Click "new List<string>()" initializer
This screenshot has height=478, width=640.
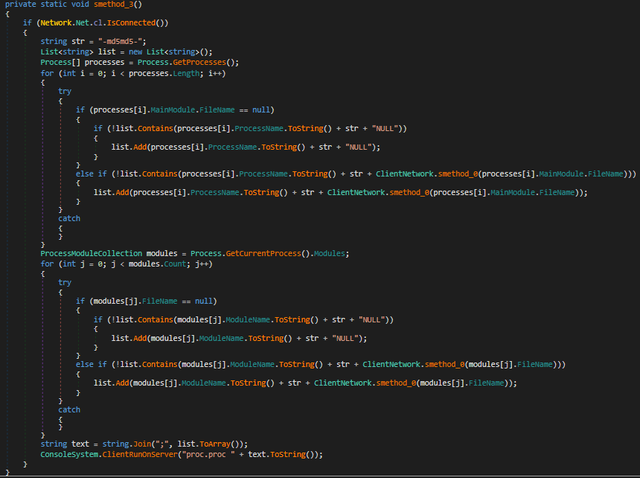coord(171,52)
